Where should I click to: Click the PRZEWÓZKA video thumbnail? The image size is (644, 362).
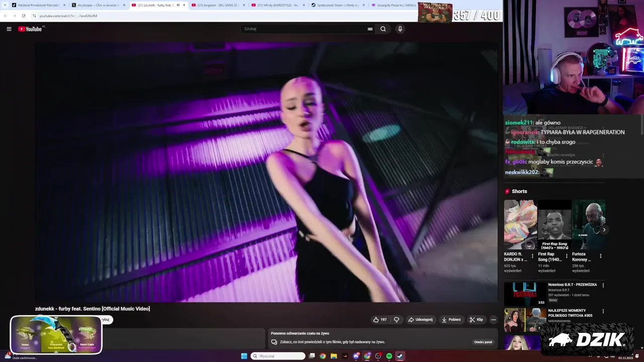tap(525, 294)
